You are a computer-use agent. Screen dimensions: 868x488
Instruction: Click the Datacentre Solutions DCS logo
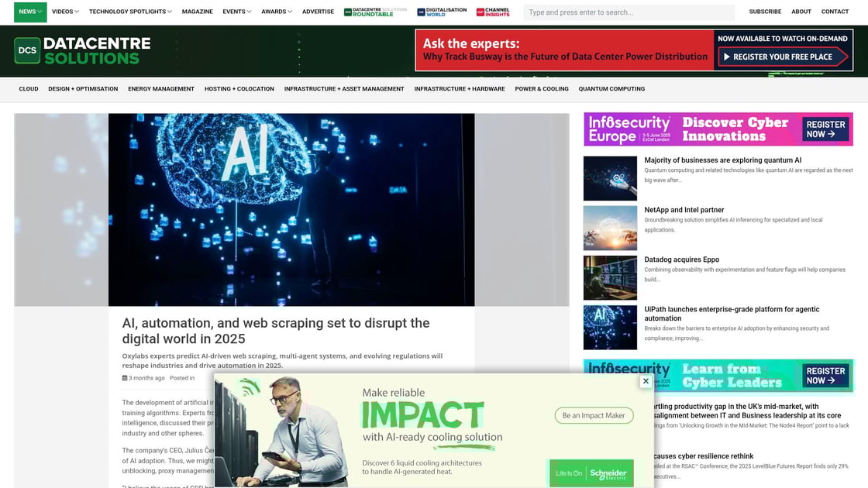[x=82, y=51]
